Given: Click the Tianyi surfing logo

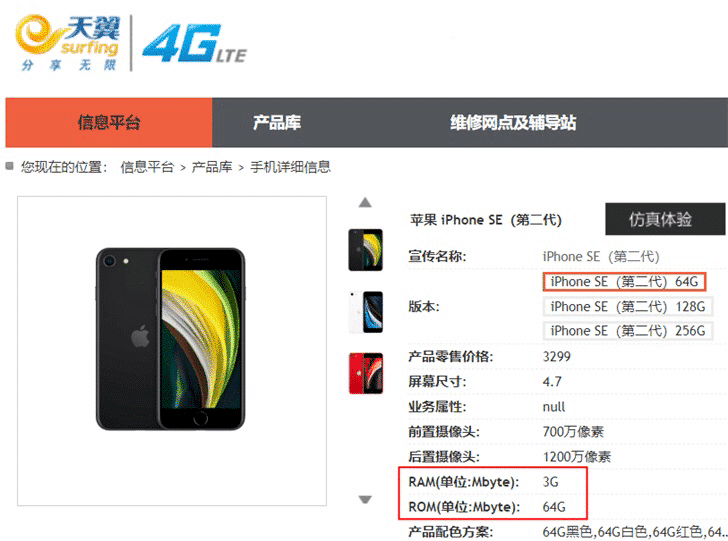Looking at the screenshot, I should [68, 43].
